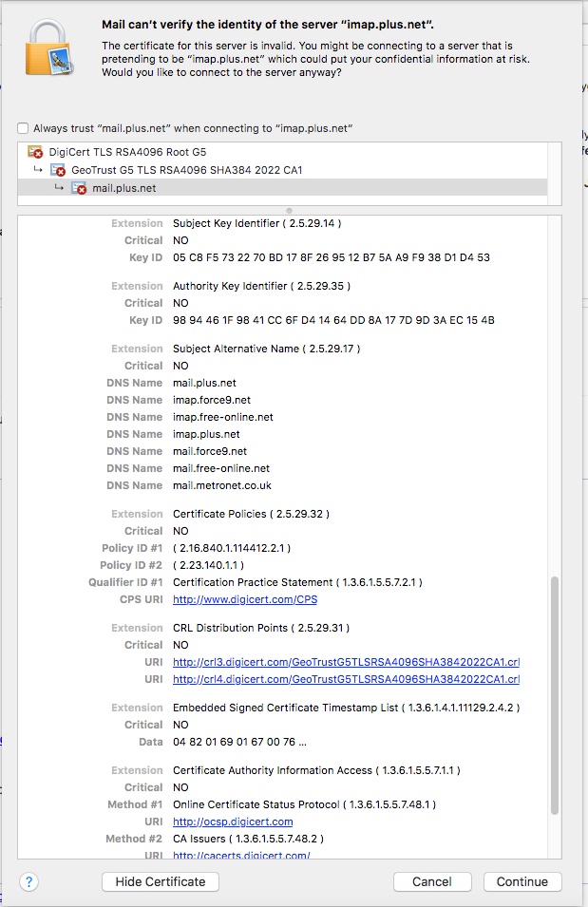Click the mail.plus.net certificate icon
The image size is (588, 907).
(x=79, y=188)
